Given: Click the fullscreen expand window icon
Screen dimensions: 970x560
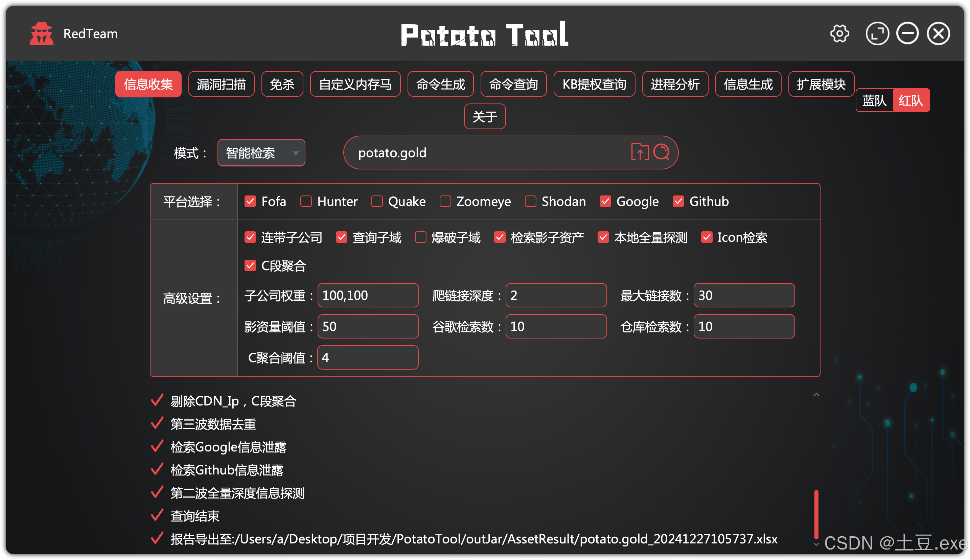Looking at the screenshot, I should click(877, 34).
